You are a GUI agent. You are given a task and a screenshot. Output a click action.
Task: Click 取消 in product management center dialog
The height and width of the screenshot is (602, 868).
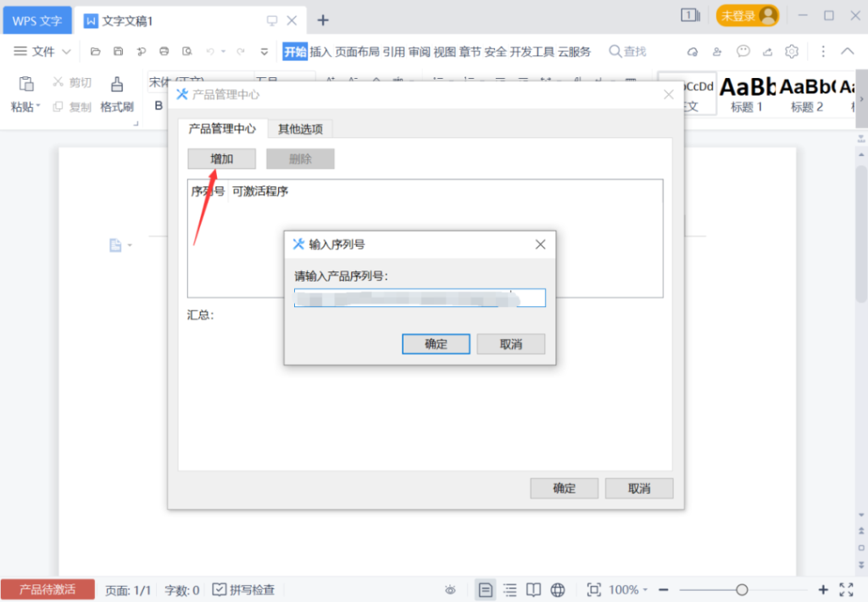click(x=639, y=488)
